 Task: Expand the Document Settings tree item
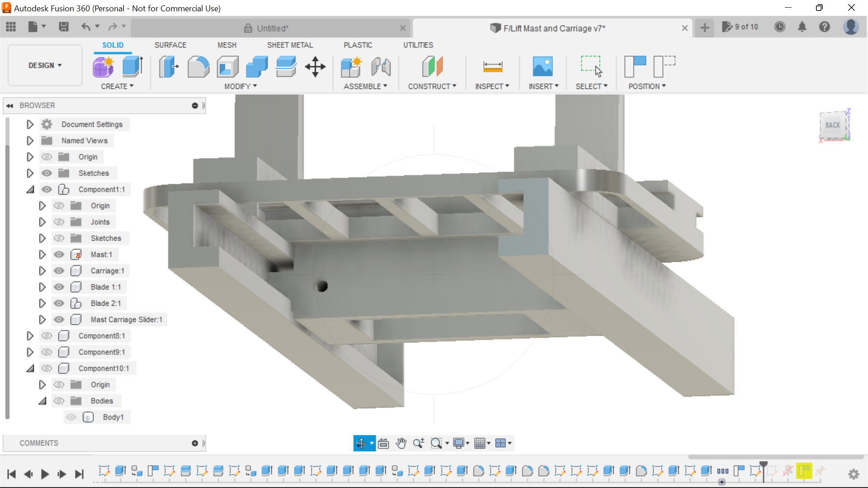[30, 124]
